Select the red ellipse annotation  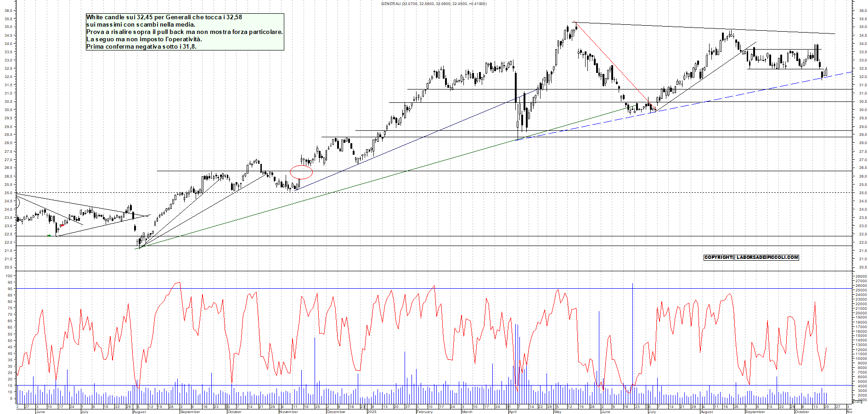pos(301,172)
